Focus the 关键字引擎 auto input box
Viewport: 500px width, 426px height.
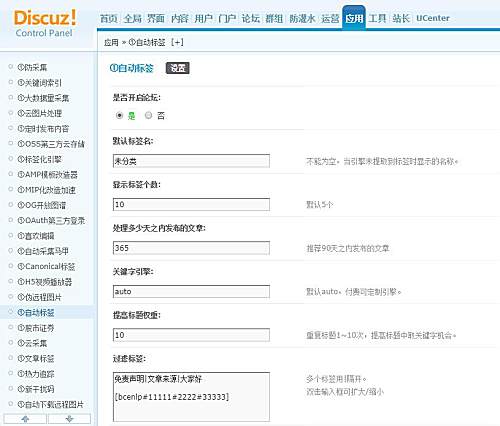191,291
